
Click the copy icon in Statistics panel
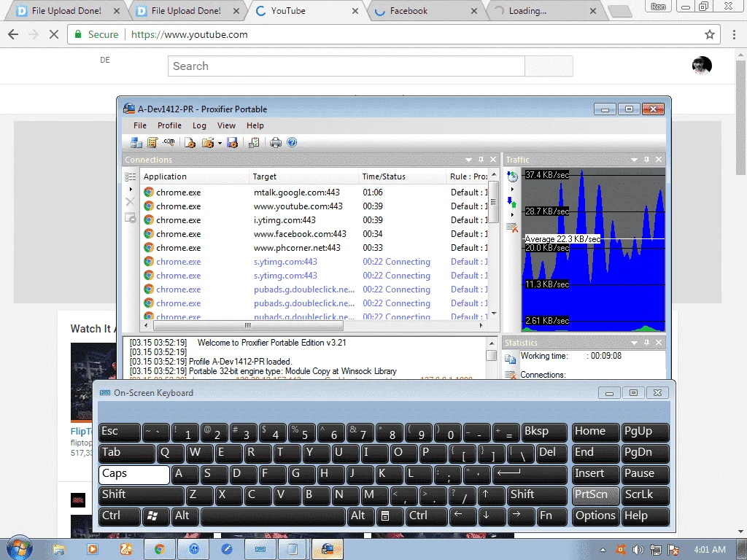point(510,359)
